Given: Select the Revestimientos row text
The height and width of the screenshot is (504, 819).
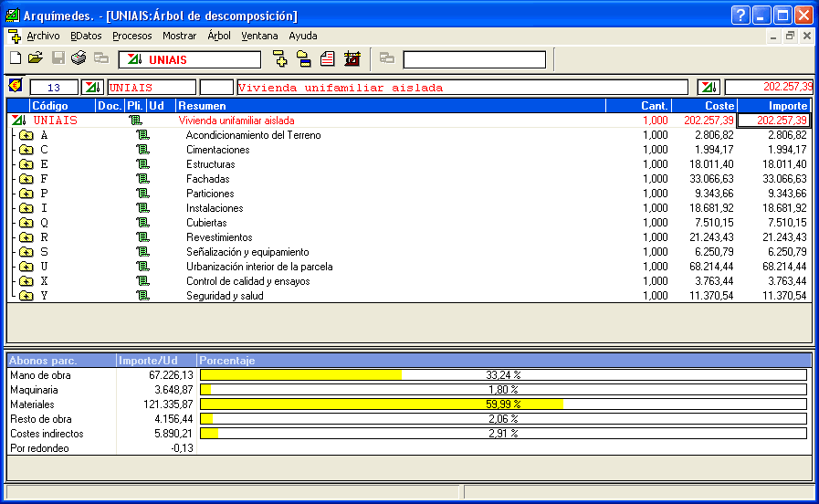Looking at the screenshot, I should [x=219, y=237].
